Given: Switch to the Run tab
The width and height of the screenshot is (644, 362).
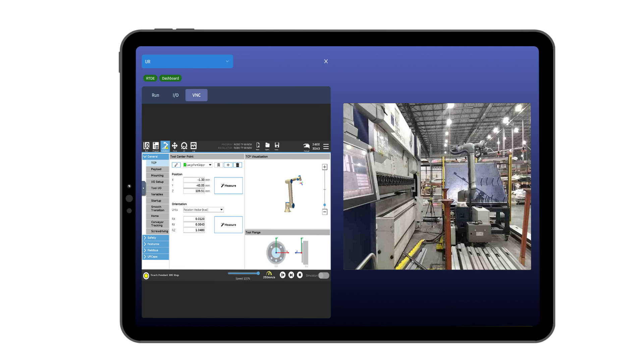Looking at the screenshot, I should point(155,95).
